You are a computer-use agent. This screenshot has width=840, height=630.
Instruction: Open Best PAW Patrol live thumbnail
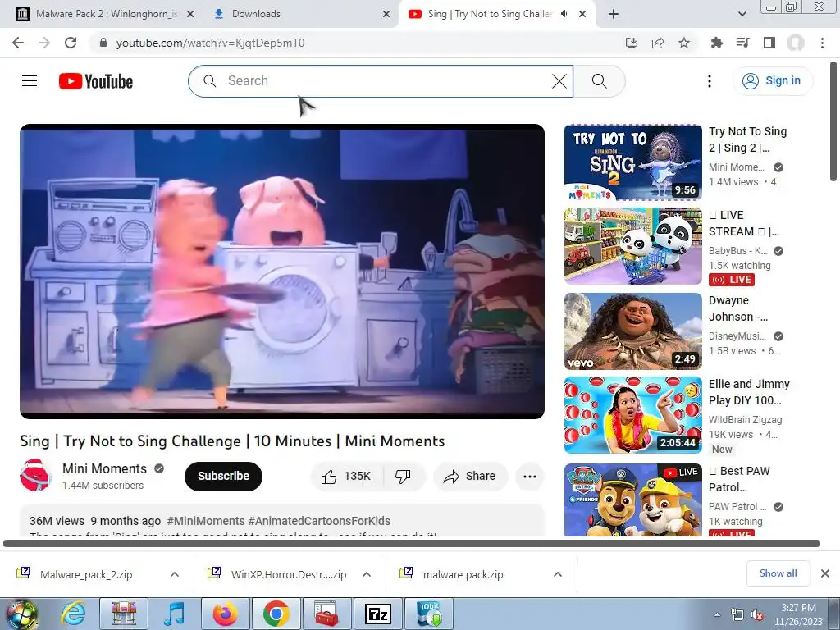pos(632,500)
